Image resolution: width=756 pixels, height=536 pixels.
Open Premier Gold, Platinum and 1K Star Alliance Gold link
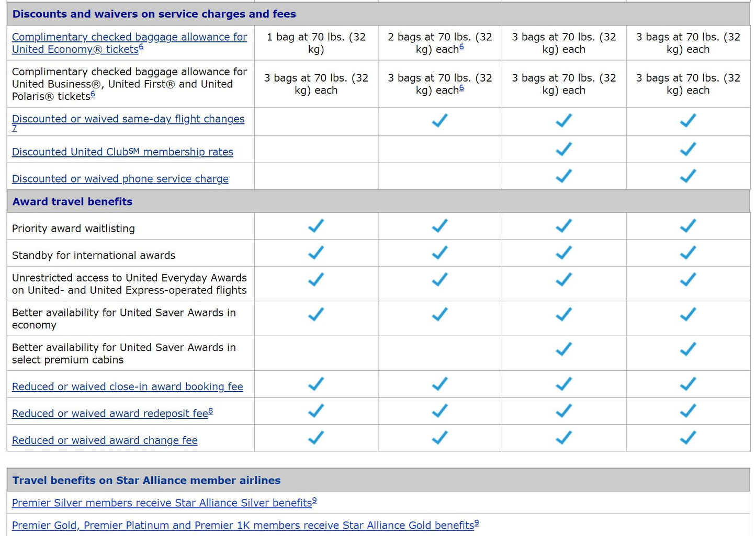click(243, 525)
